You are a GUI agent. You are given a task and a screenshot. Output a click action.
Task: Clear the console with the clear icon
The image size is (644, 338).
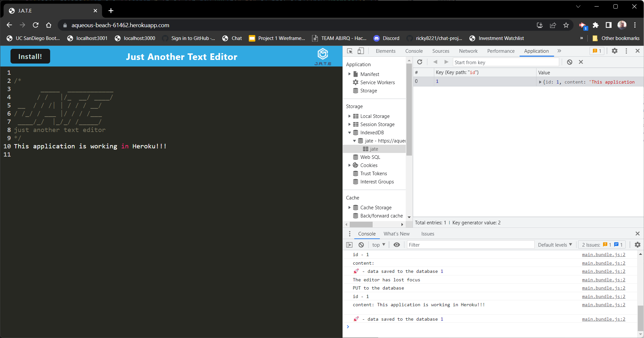(x=361, y=245)
